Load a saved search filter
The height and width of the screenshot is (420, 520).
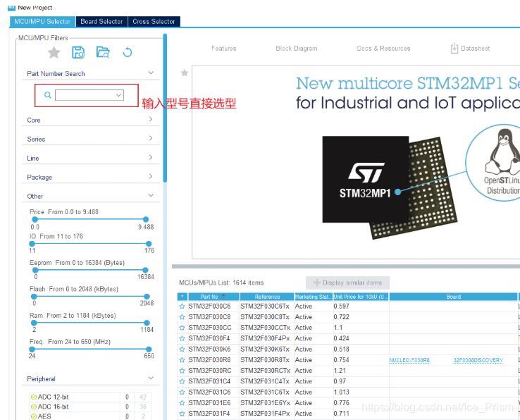pyautogui.click(x=103, y=52)
